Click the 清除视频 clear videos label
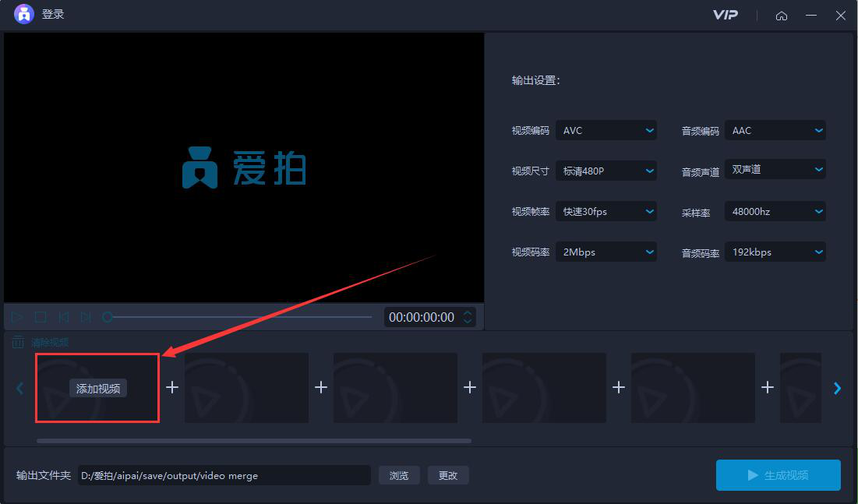This screenshot has height=504, width=858. pyautogui.click(x=50, y=343)
